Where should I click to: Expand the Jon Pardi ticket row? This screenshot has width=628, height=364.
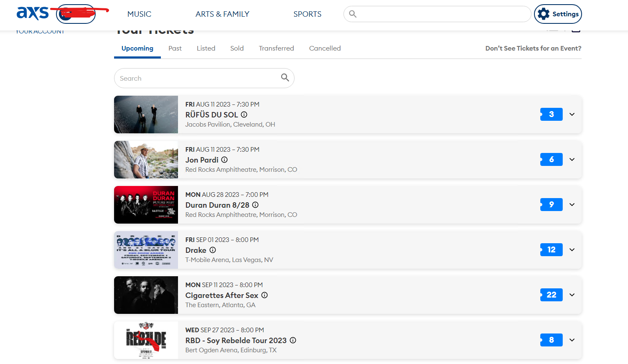[572, 159]
